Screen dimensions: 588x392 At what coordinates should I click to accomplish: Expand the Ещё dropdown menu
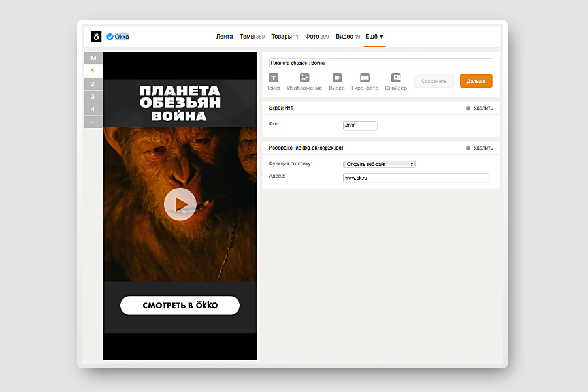[374, 37]
